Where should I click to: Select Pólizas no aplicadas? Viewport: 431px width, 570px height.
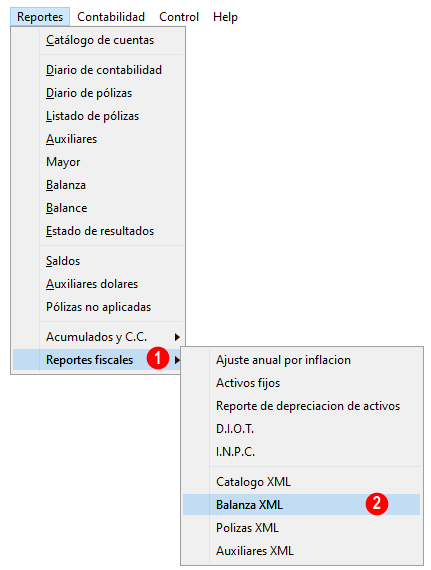pos(98,307)
